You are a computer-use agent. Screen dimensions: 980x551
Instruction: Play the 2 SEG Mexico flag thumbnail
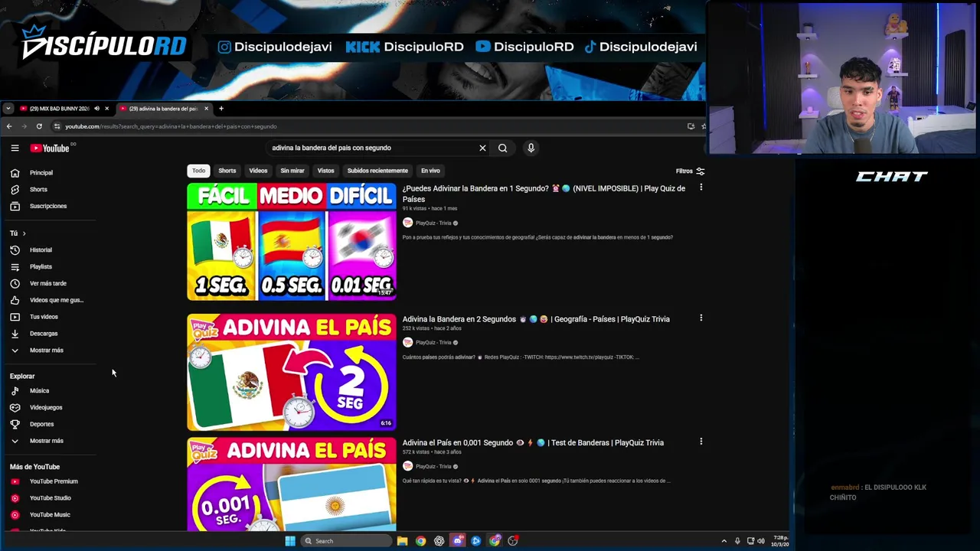(292, 373)
